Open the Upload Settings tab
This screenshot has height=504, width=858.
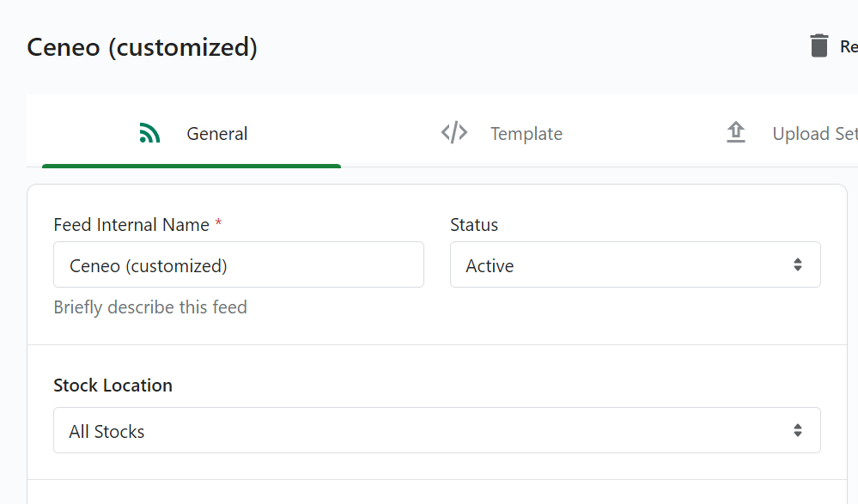(x=791, y=134)
